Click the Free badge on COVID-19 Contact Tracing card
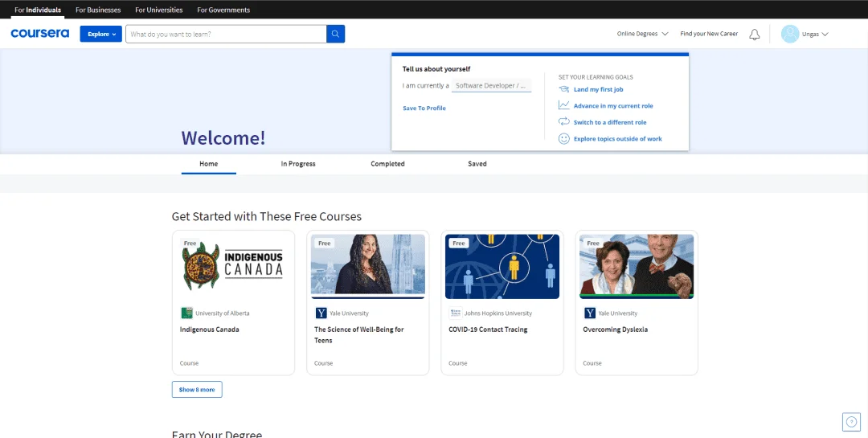 [459, 243]
